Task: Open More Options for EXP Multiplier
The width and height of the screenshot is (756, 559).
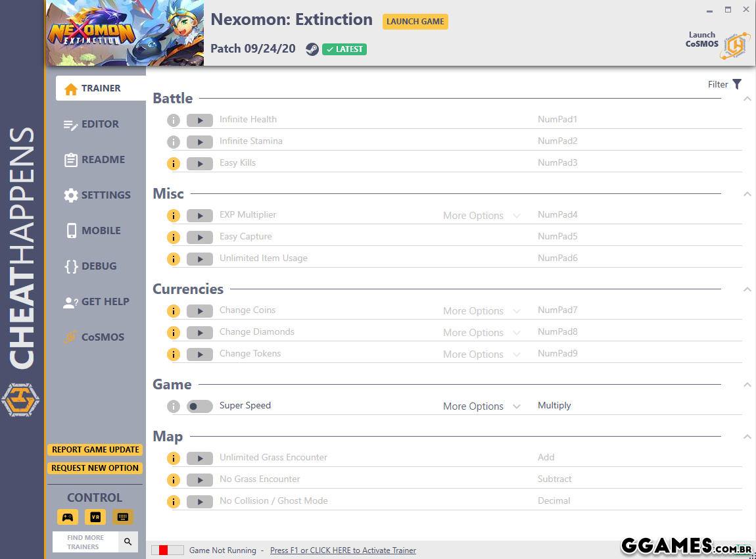Action: 481,216
